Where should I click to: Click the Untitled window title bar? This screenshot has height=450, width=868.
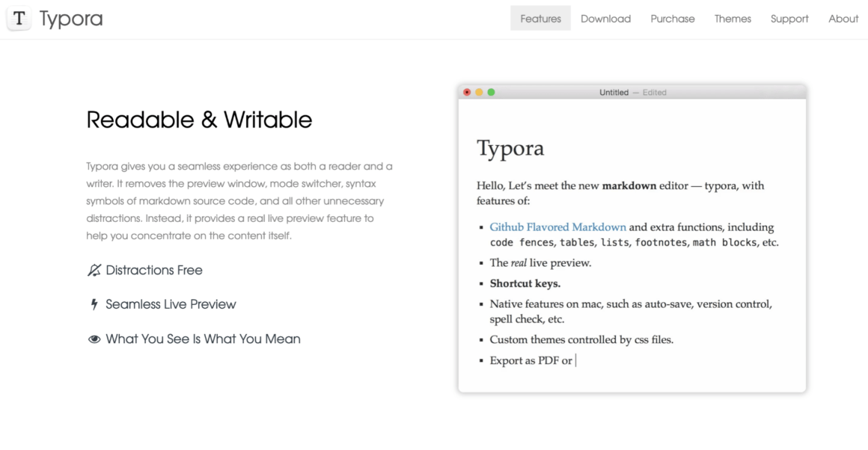632,92
